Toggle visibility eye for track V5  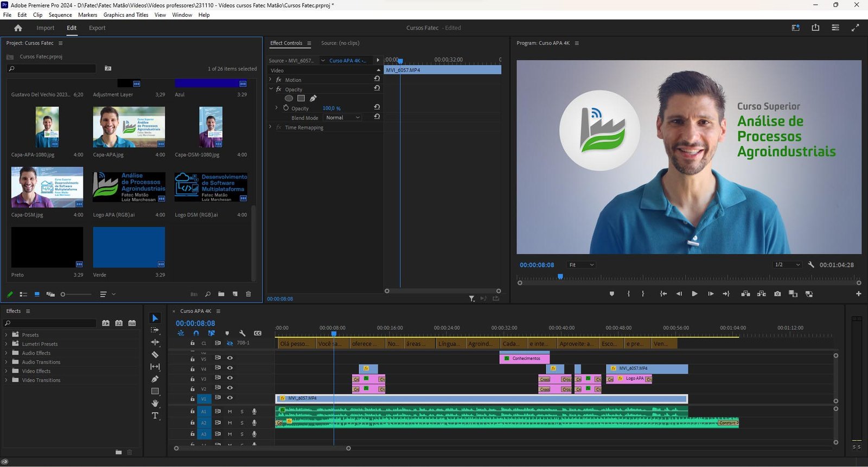230,358
